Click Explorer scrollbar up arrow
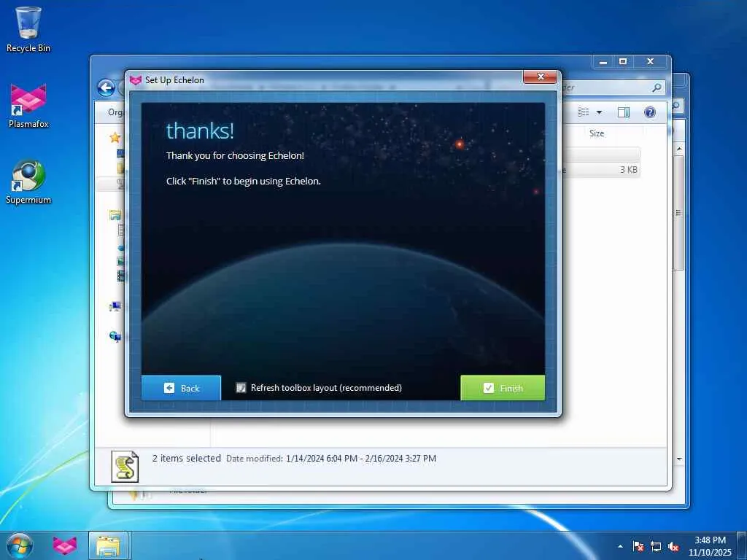 tap(679, 149)
